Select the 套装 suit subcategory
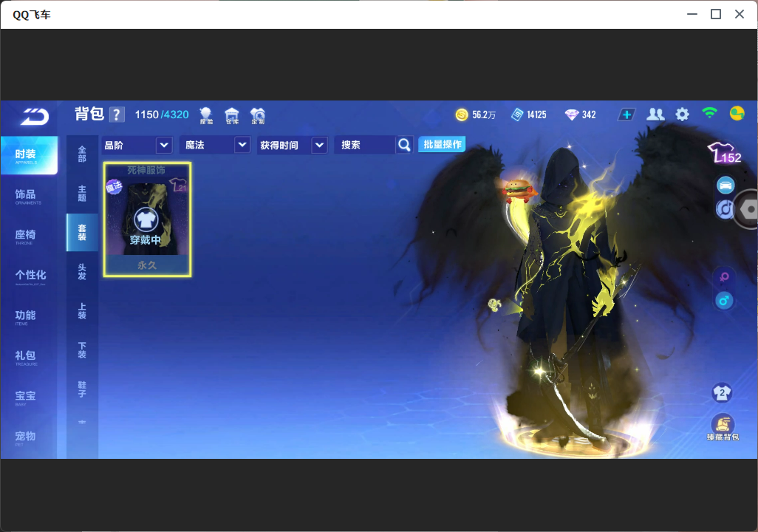This screenshot has width=758, height=532. pyautogui.click(x=82, y=233)
